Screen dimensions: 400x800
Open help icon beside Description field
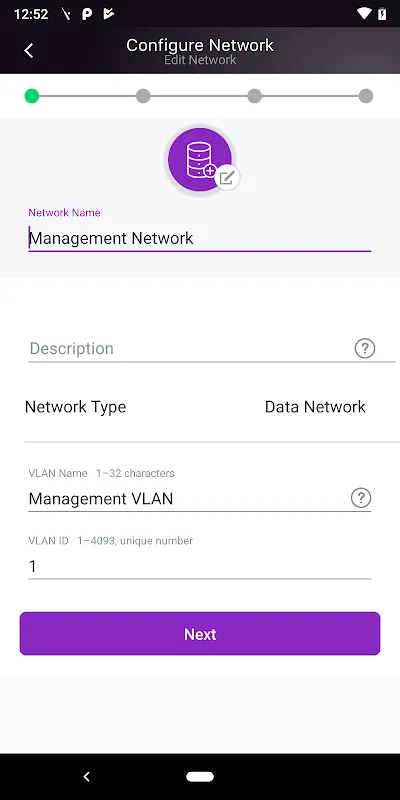point(364,348)
